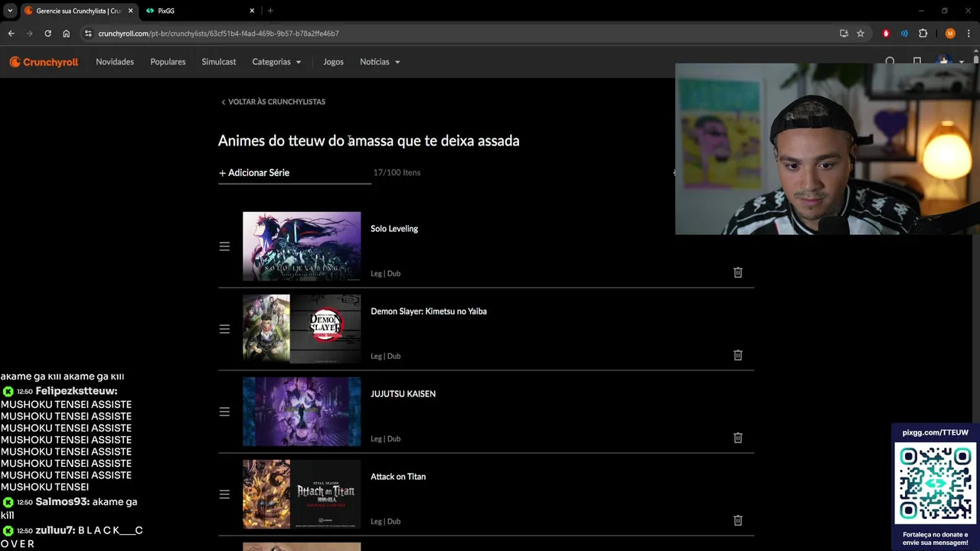
Task: Open the Chrome profile avatar M
Action: point(950,34)
